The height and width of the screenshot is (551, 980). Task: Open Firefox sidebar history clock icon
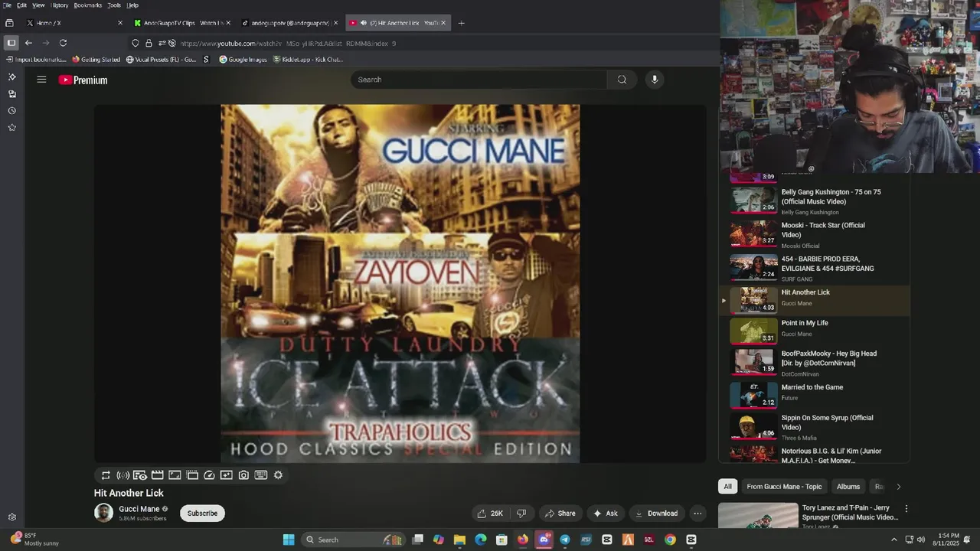pos(11,111)
